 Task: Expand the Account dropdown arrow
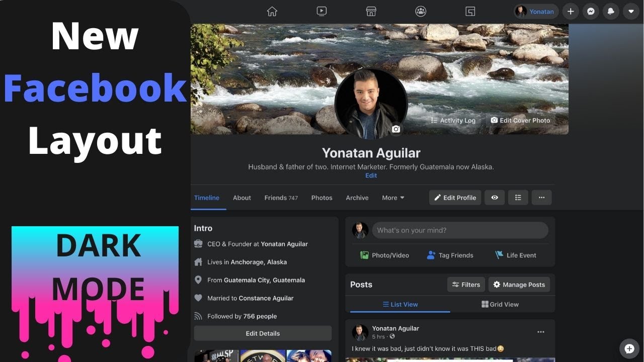point(631,12)
